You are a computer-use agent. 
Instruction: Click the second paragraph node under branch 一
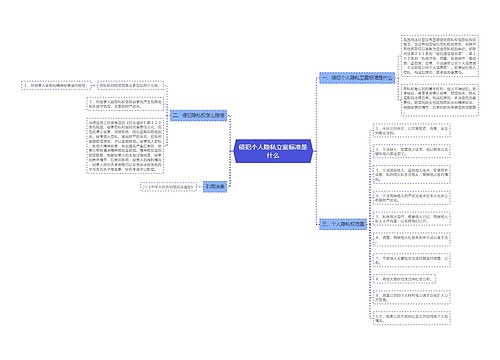440,100
